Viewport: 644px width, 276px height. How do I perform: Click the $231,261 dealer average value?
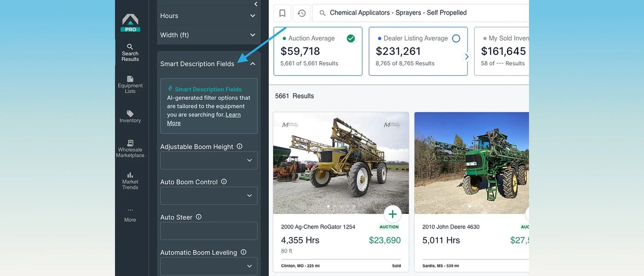pos(398,51)
